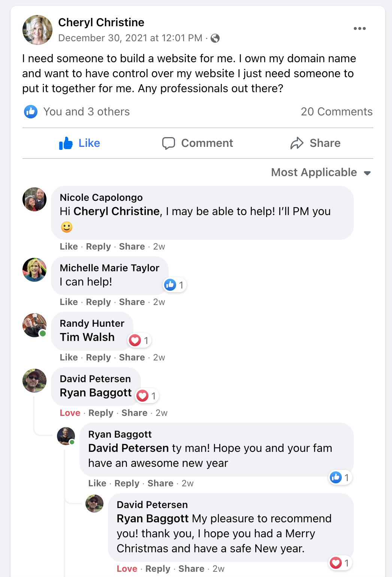Toggle Love off on David Petersen's top comment
This screenshot has height=577, width=392.
pyautogui.click(x=70, y=413)
